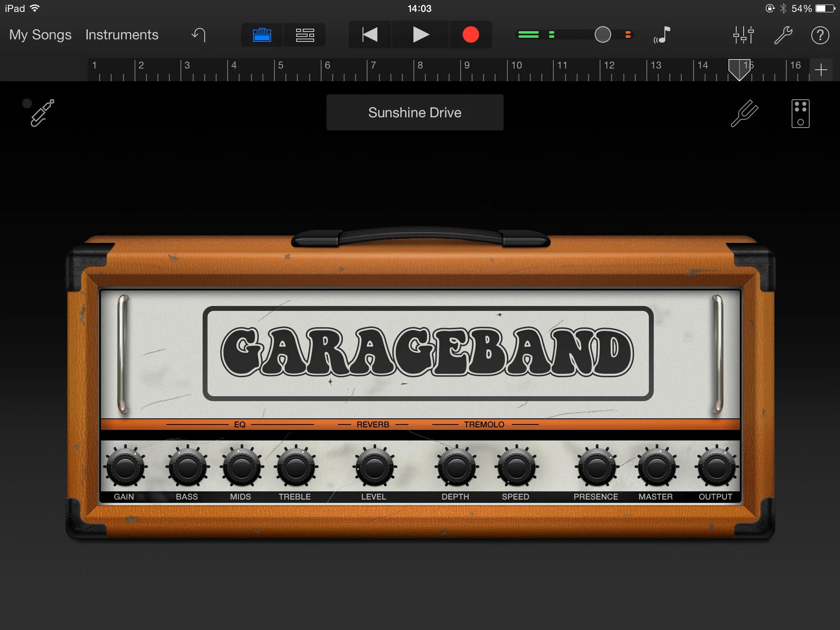
Task: Open the Instruments browser
Action: 122,35
